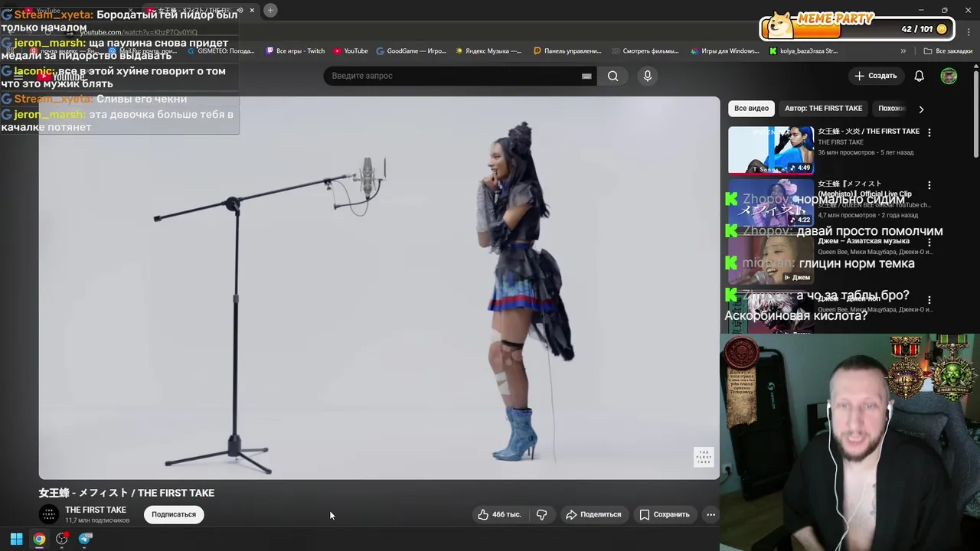980x551 pixels.
Task: Open the 'Игры для Windows' bookmark
Action: (x=724, y=51)
